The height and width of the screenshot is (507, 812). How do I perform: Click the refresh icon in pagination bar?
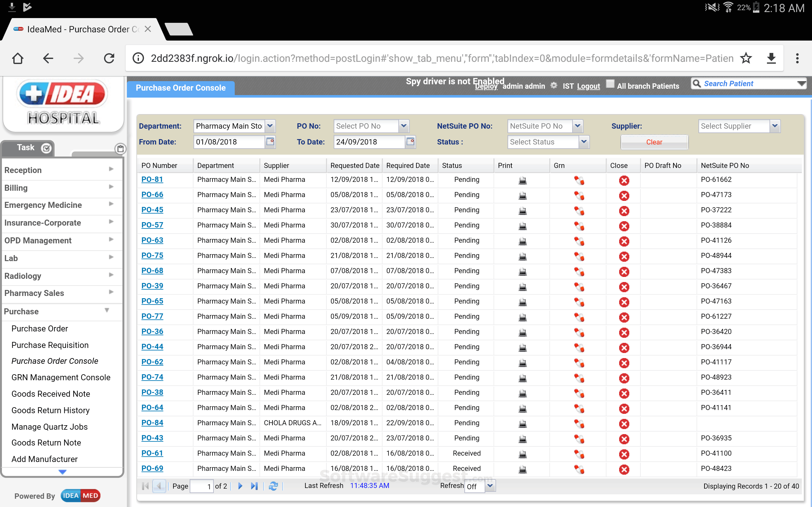273,486
